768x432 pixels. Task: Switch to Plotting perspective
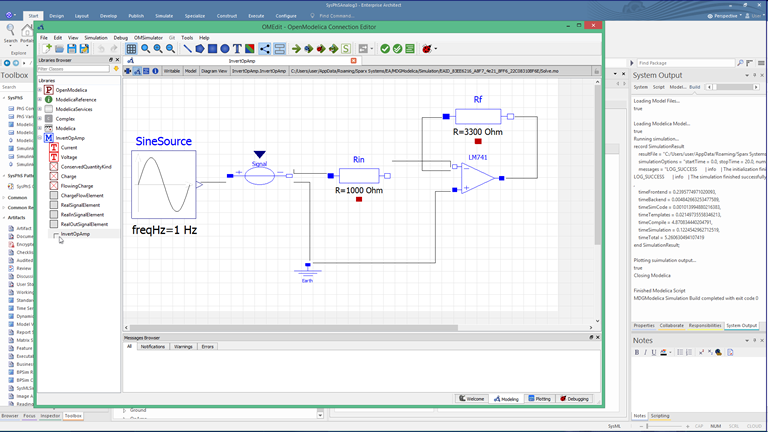[539, 399]
